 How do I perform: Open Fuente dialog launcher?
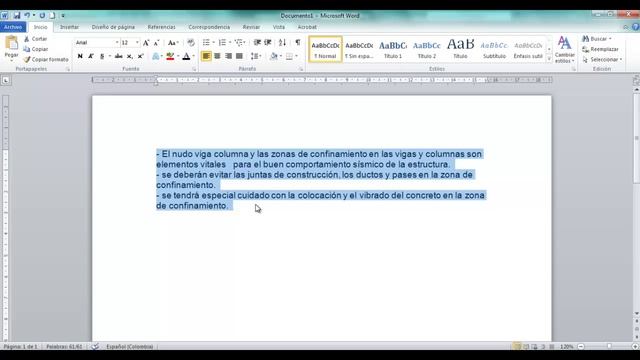pos(194,69)
